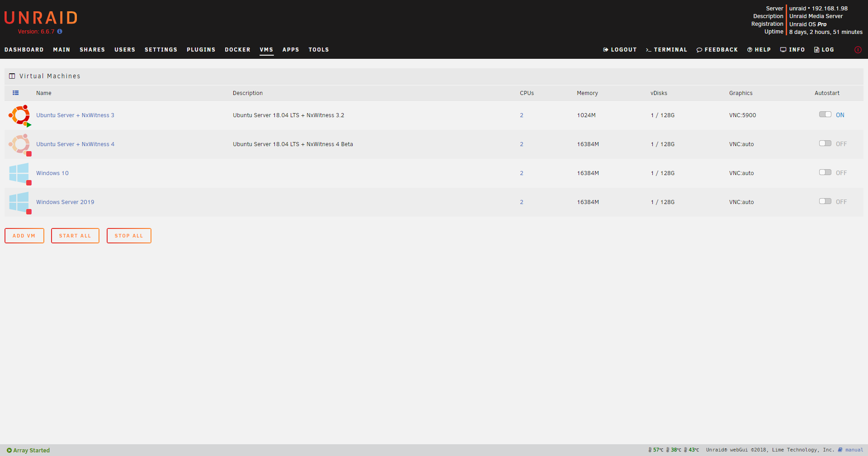Image resolution: width=868 pixels, height=456 pixels.
Task: Expand Windows 10 VM details via its name
Action: [52, 173]
